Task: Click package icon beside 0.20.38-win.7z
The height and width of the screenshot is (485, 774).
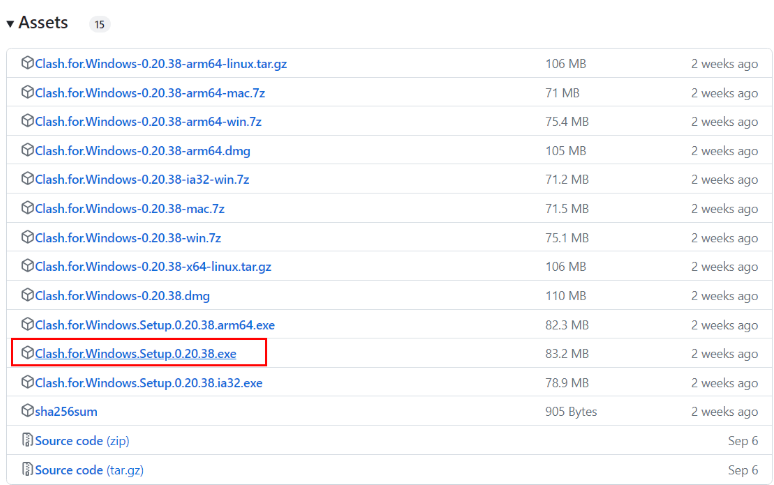Action: point(28,236)
